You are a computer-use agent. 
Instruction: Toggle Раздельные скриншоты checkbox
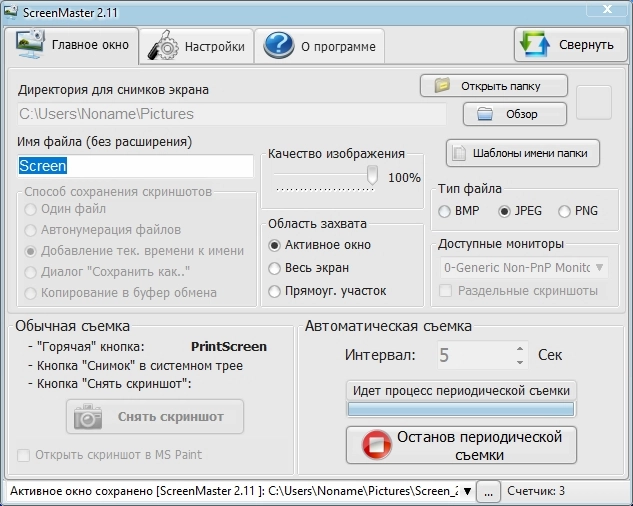click(x=518, y=291)
